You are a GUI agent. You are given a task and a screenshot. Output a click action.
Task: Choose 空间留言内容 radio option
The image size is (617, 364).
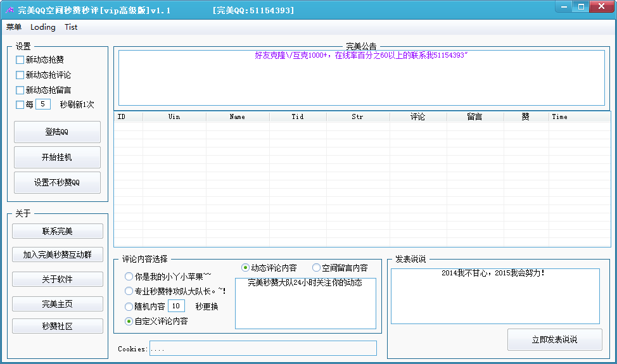pyautogui.click(x=316, y=268)
